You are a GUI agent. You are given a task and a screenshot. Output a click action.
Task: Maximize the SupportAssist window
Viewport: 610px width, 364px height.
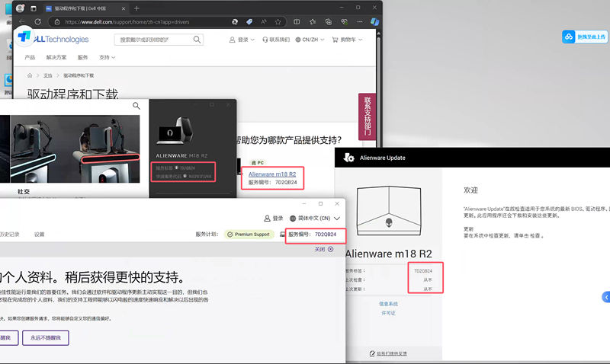[320, 203]
